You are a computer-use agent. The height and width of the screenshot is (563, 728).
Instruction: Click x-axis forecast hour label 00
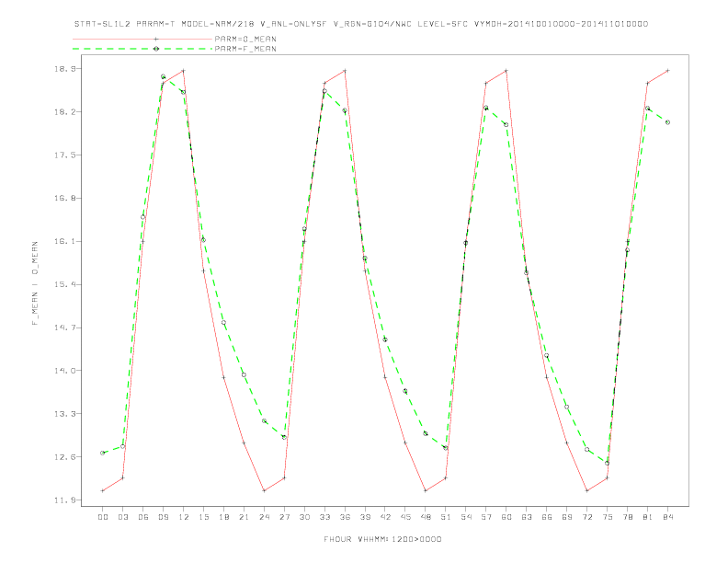pos(103,517)
